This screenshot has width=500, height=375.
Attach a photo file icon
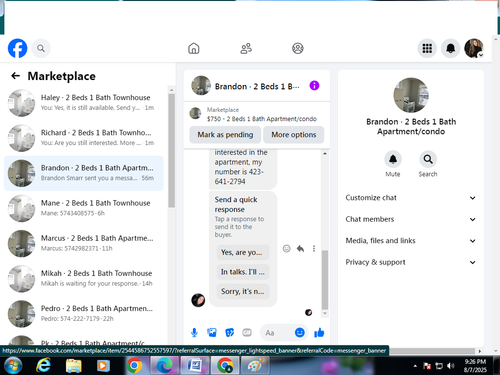[x=212, y=333]
